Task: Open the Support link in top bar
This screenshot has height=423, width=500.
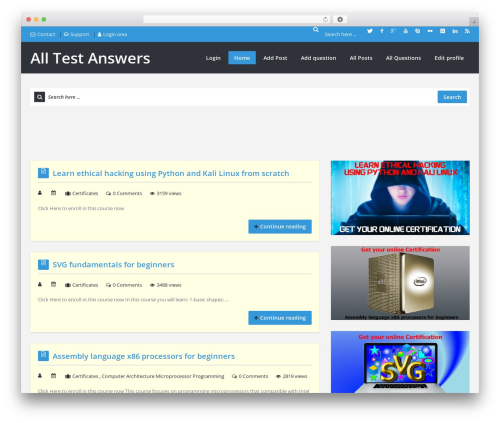Action: [x=76, y=34]
